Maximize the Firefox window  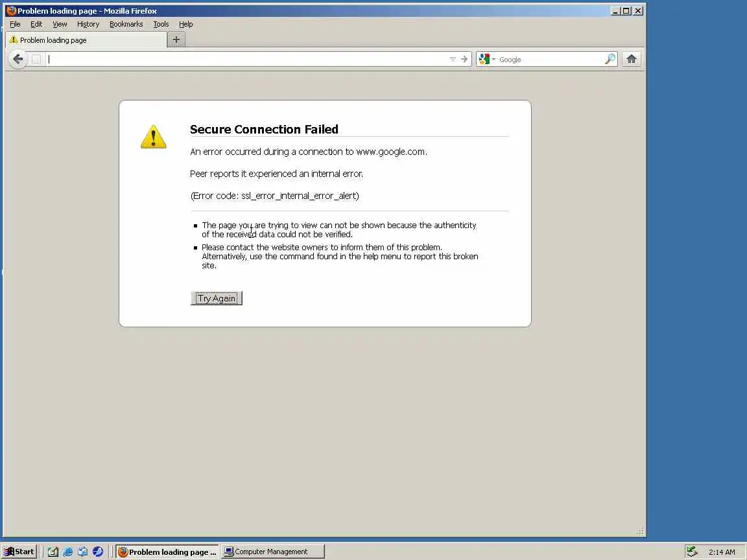626,11
